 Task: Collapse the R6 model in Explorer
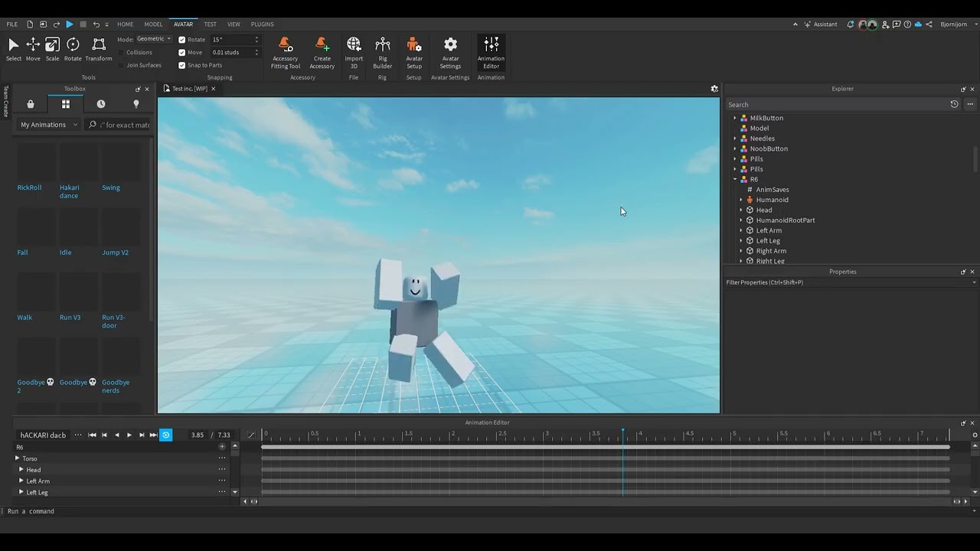pyautogui.click(x=735, y=179)
